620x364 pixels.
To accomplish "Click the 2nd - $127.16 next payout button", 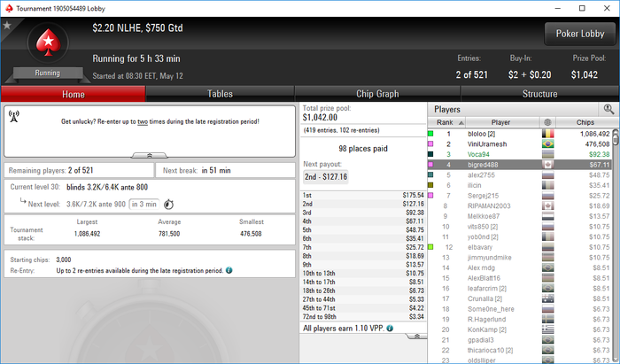I will coord(326,176).
